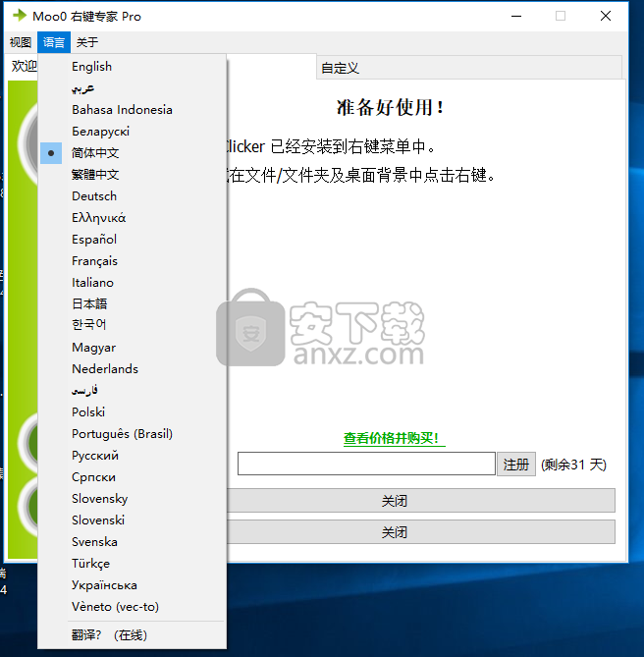
Task: Select Türkçe language
Action: [x=133, y=564]
